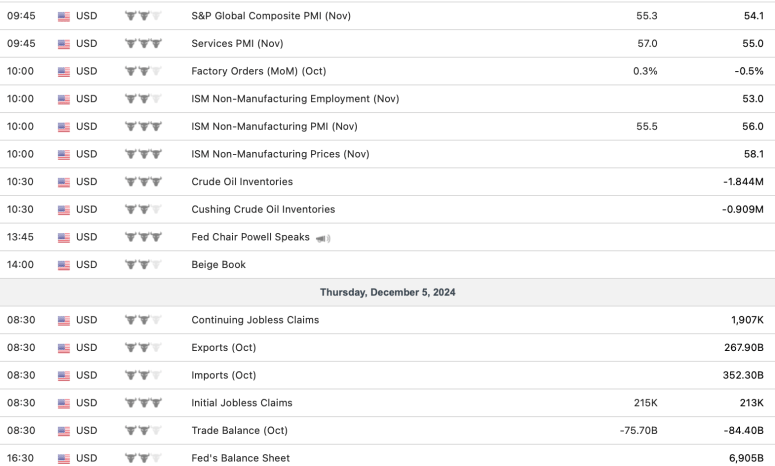Click US flag in Services PMI row
Viewport: 775px width, 466px height.
coord(64,44)
